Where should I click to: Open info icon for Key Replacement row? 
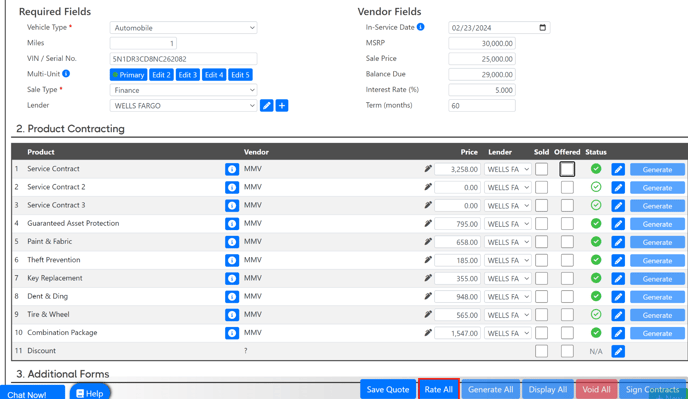point(232,278)
